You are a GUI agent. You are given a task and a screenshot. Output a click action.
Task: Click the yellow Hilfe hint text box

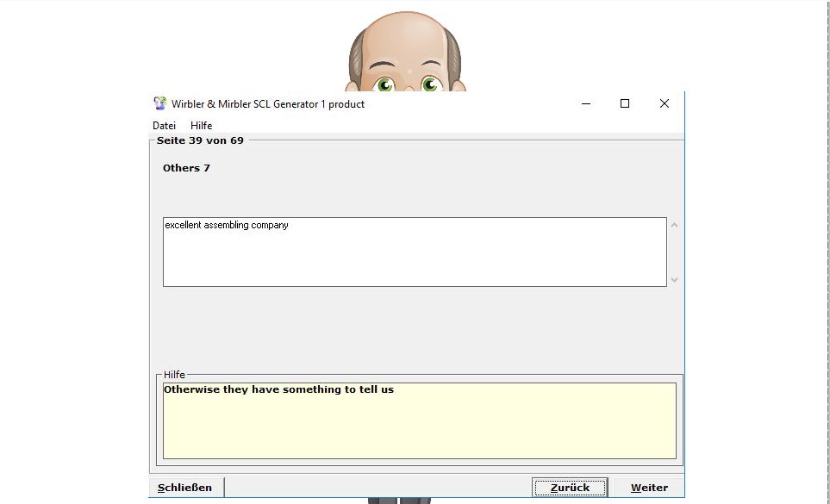(420, 420)
